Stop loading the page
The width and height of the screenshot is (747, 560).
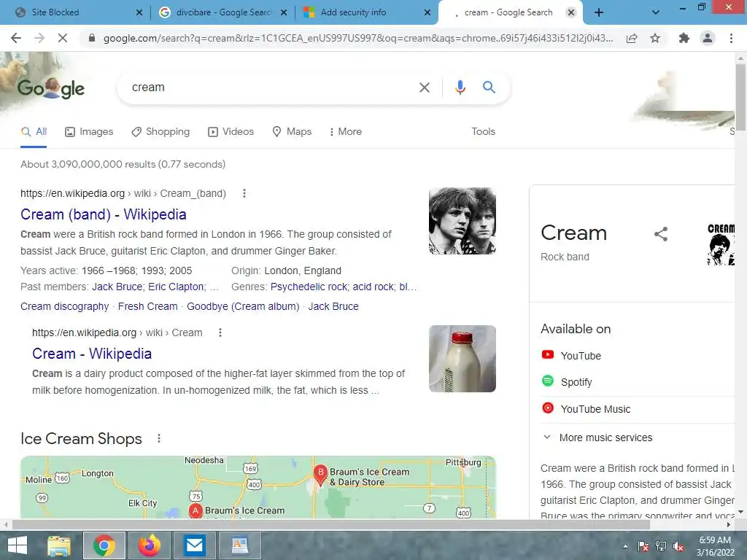pyautogui.click(x=63, y=38)
